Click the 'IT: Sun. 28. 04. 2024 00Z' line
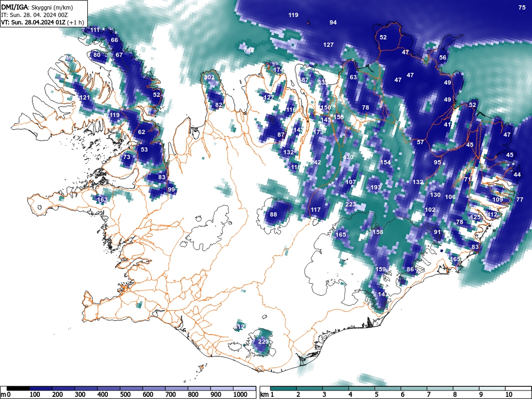The width and height of the screenshot is (532, 399). pyautogui.click(x=34, y=15)
